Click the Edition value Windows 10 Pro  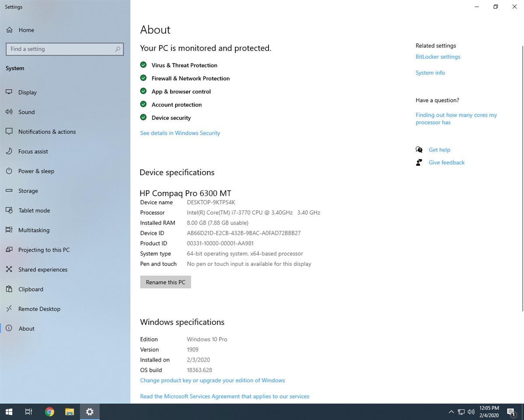point(207,339)
